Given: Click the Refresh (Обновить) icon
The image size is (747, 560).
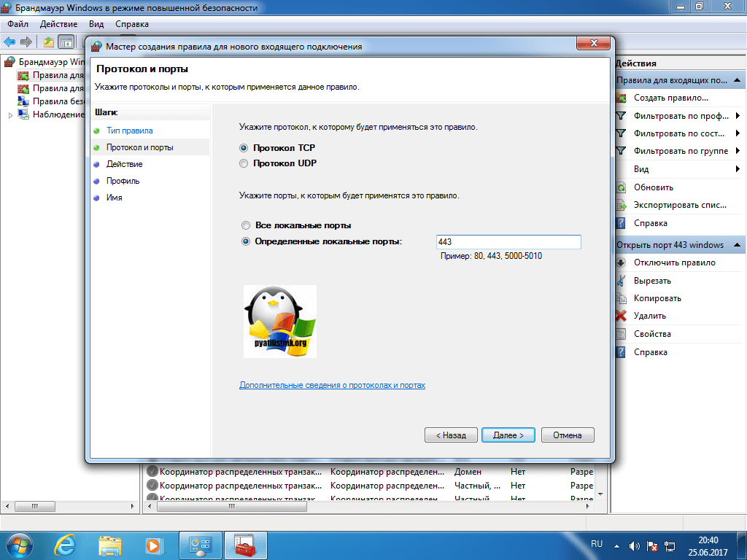Looking at the screenshot, I should pyautogui.click(x=622, y=187).
